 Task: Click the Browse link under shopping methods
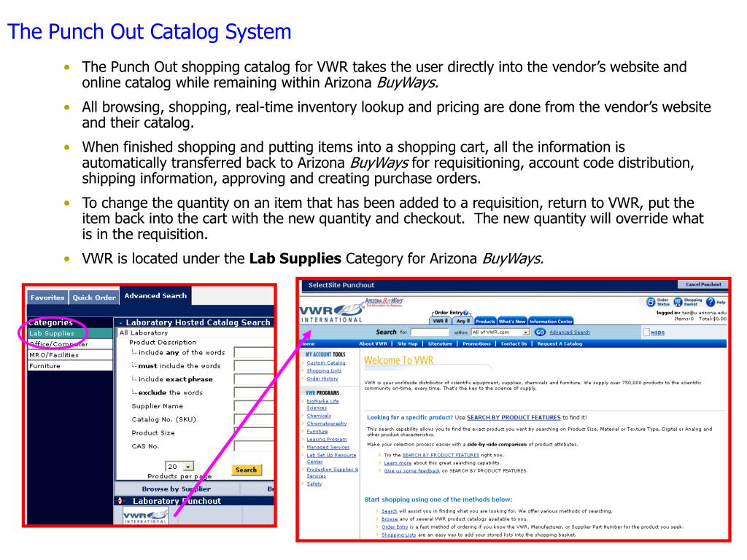(x=390, y=519)
